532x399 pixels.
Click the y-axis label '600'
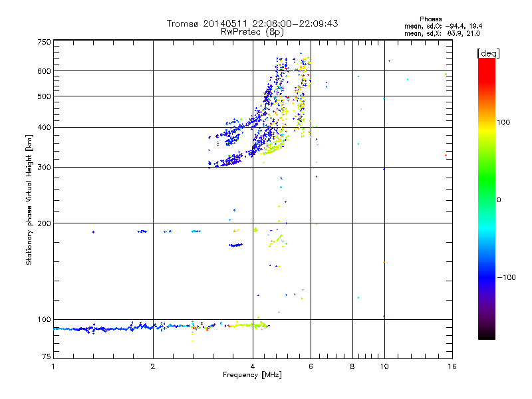pos(44,71)
